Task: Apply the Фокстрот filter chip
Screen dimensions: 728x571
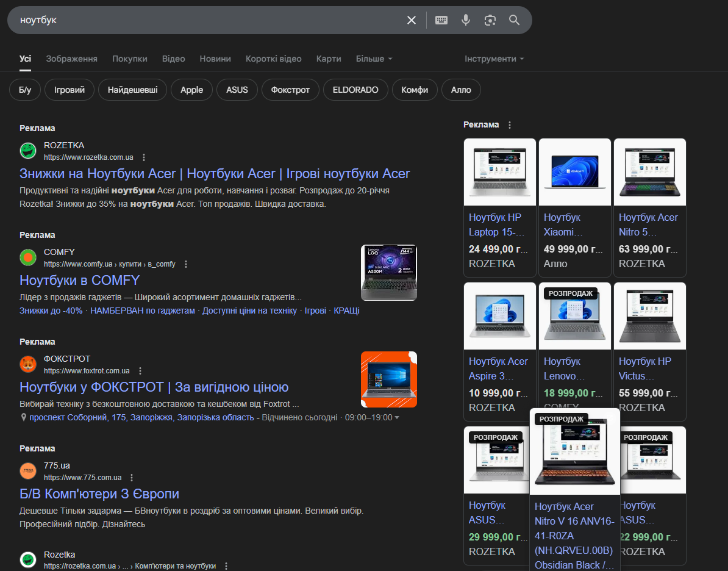Action: [290, 90]
